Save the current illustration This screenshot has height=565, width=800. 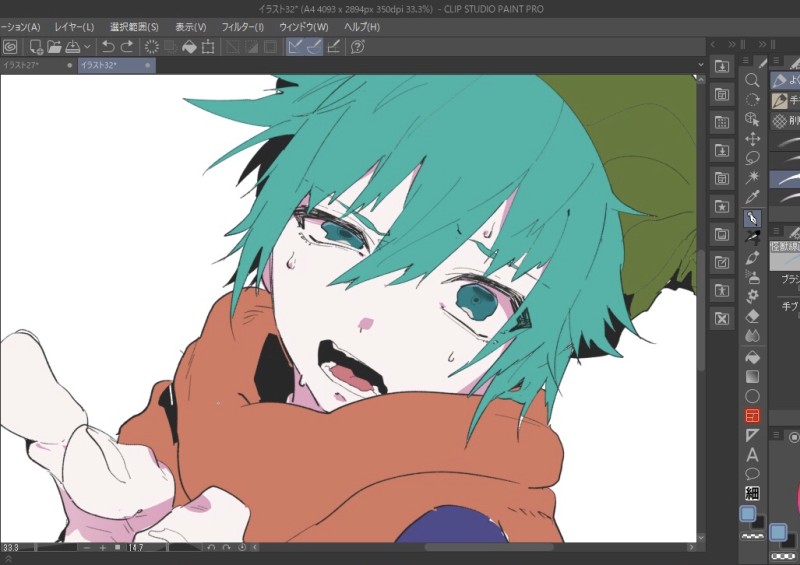coord(72,47)
